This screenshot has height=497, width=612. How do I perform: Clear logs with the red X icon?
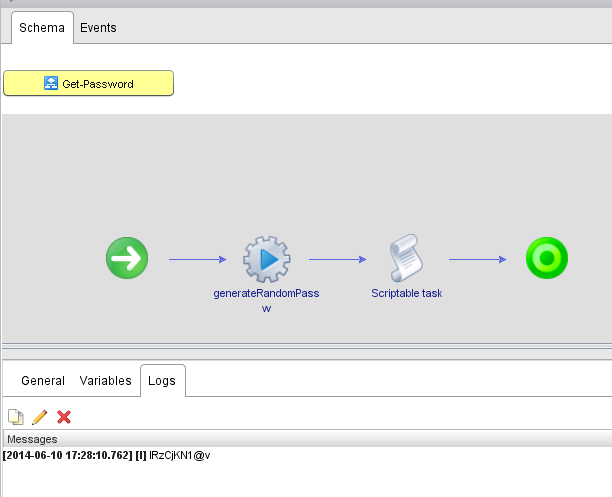(64, 417)
